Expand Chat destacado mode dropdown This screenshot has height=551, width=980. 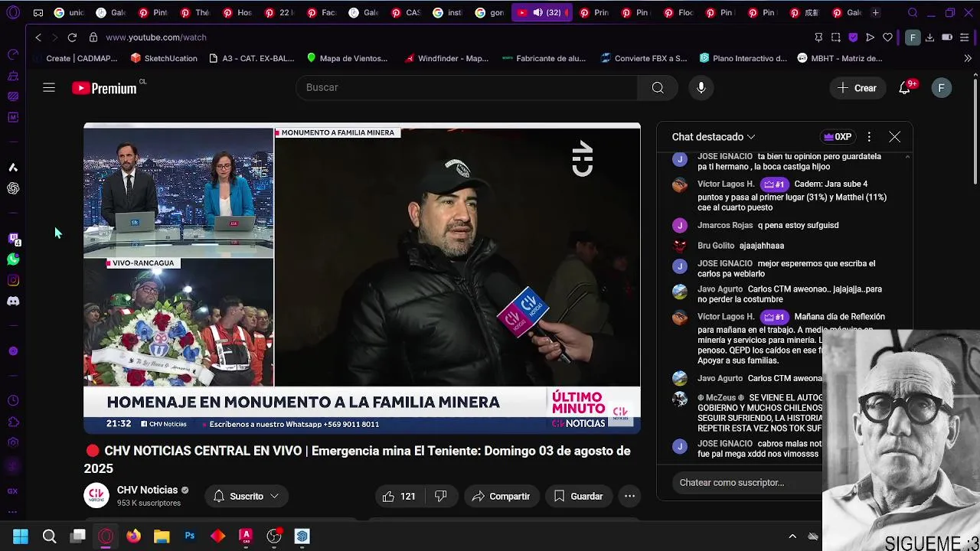[x=714, y=137]
